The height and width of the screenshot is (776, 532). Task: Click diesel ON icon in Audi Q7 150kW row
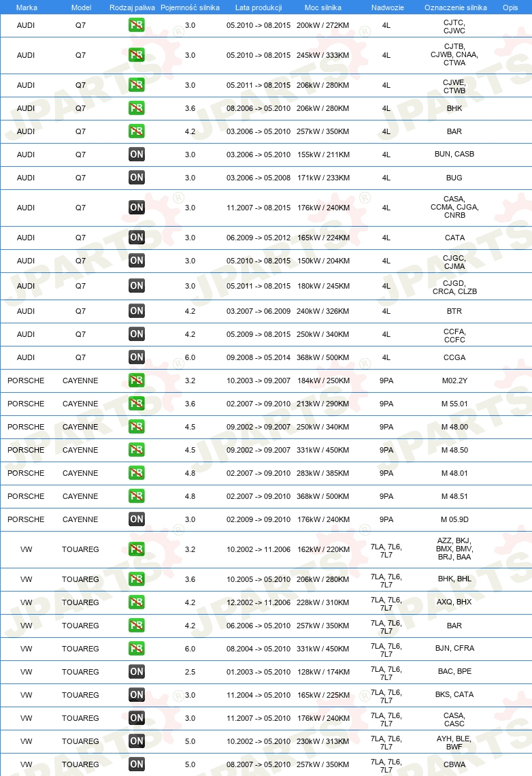coord(137,261)
